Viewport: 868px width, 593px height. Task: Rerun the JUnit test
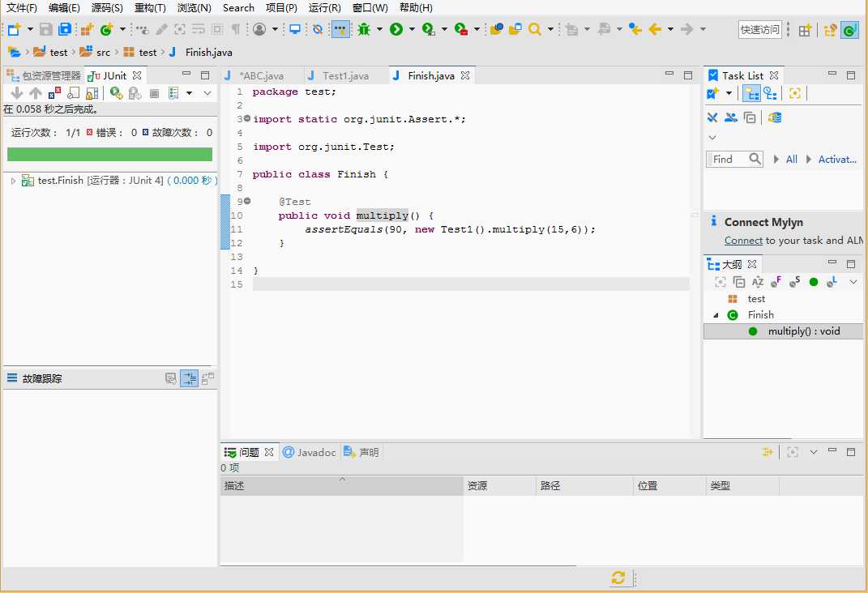pyautogui.click(x=116, y=93)
